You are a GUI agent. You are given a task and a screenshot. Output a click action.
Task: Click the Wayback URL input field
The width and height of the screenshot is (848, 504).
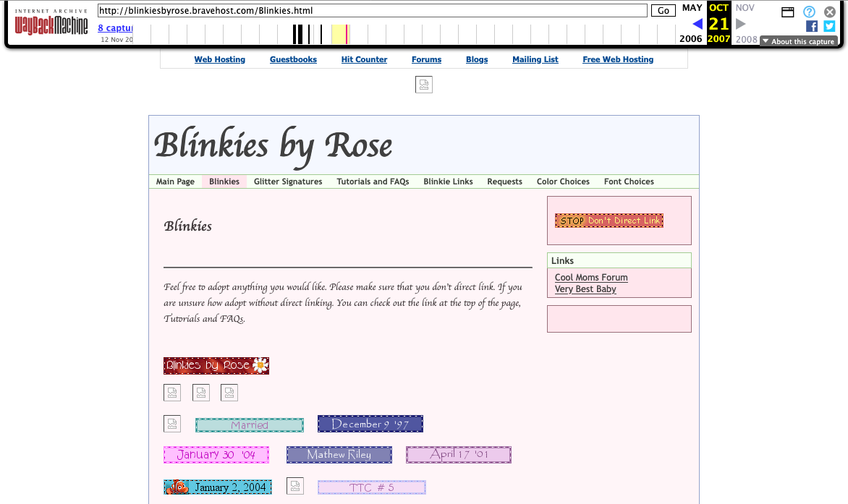tap(372, 11)
